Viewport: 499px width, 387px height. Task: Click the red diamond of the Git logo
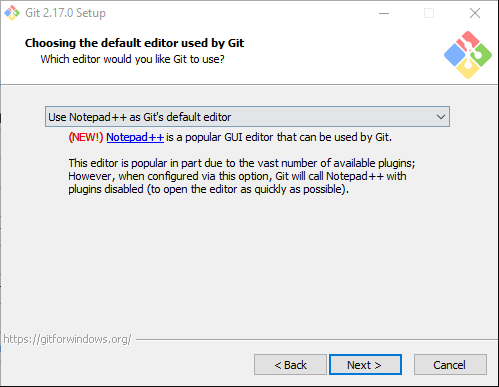click(468, 41)
